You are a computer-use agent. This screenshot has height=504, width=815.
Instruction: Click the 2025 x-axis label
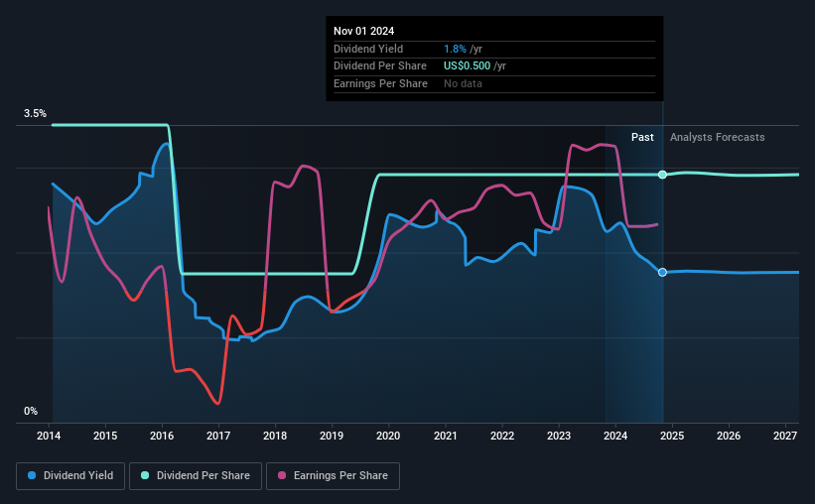(672, 436)
